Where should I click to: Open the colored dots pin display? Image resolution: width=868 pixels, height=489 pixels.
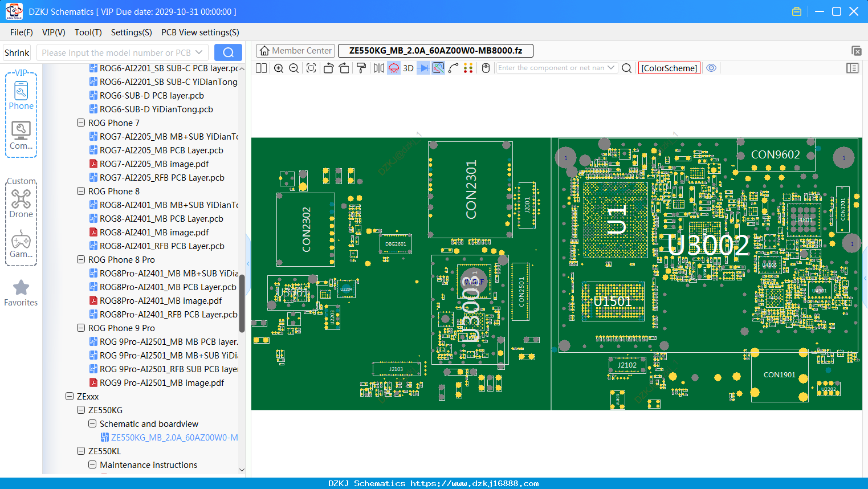[468, 68]
